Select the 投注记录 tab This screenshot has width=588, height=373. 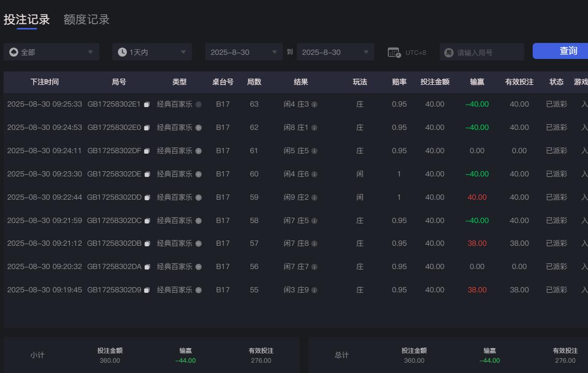click(x=27, y=20)
